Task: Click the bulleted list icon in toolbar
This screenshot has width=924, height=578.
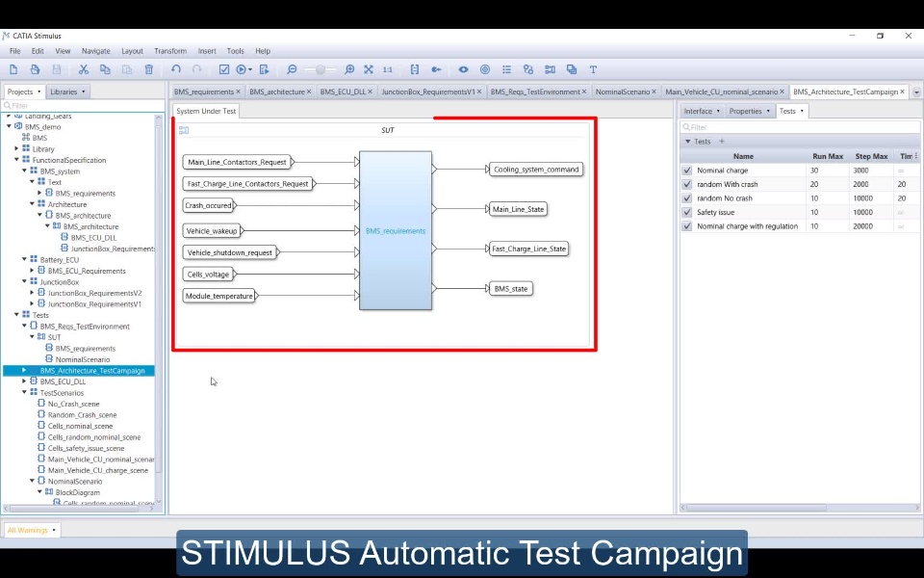Action: pyautogui.click(x=506, y=69)
